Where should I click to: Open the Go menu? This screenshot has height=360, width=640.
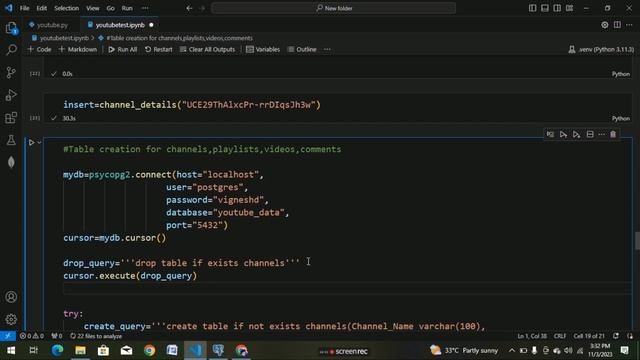tap(111, 8)
